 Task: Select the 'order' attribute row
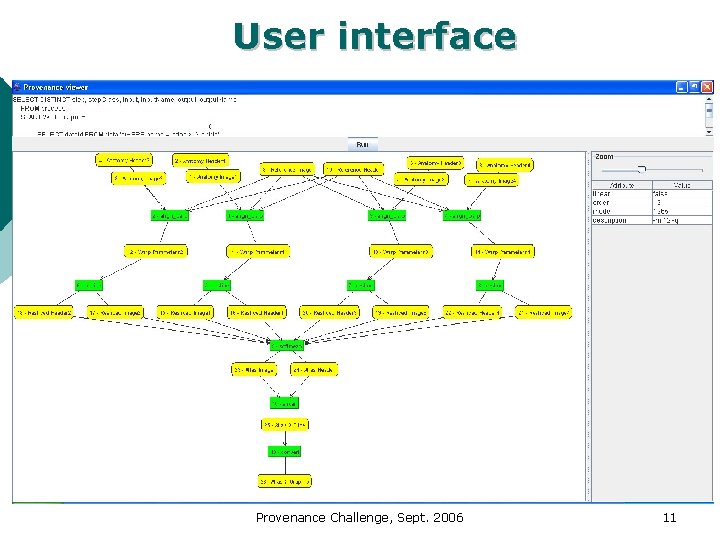coord(652,202)
